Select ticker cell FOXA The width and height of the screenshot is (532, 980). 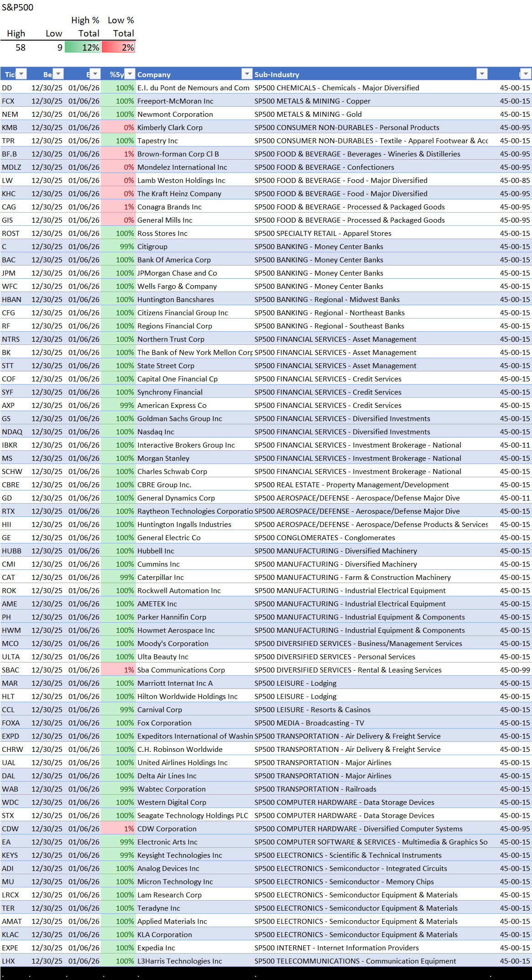coord(14,723)
